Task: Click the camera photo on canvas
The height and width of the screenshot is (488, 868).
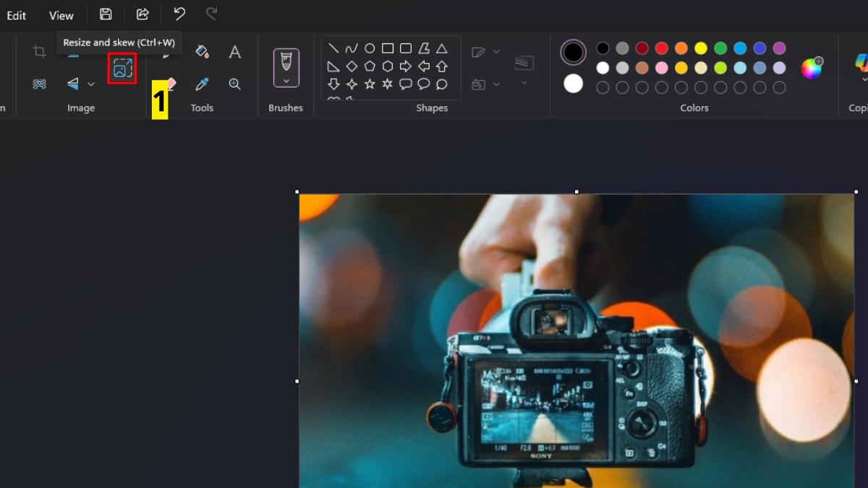Action: [576, 341]
